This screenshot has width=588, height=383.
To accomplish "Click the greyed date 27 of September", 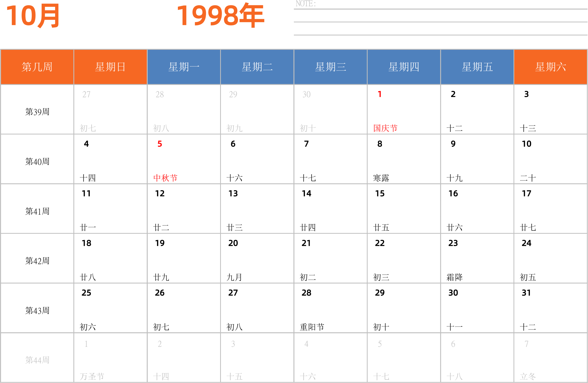I will (x=86, y=94).
